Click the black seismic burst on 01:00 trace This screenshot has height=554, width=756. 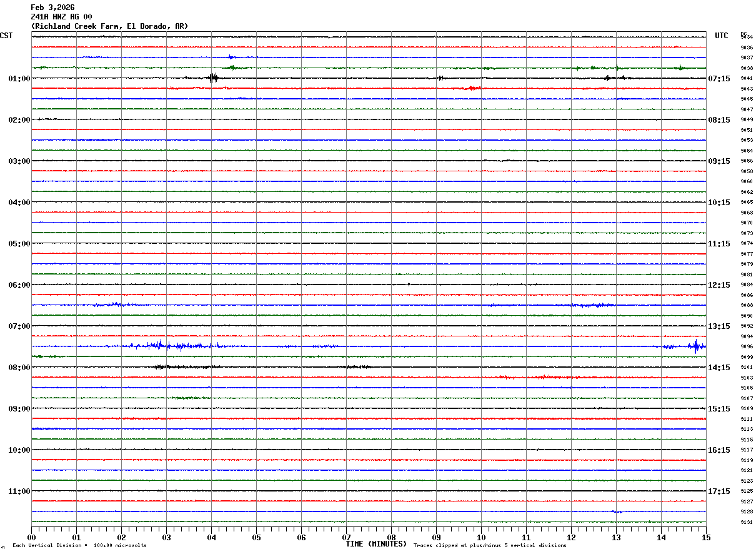click(x=213, y=78)
